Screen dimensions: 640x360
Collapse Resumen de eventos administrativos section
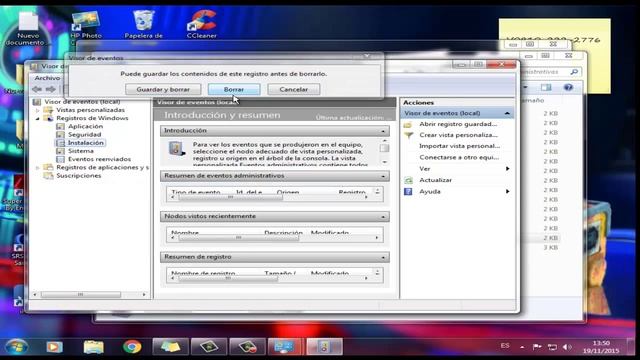click(x=383, y=176)
